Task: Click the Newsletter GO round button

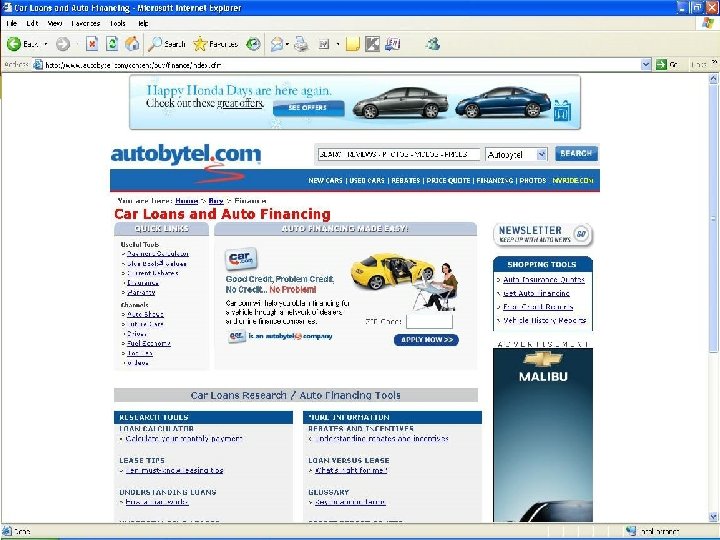Action: [x=582, y=234]
